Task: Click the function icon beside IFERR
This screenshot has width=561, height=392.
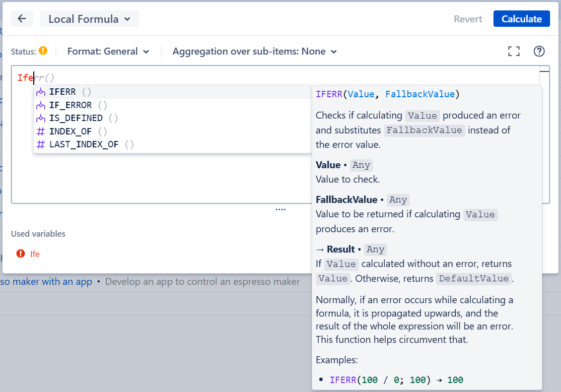Action: tap(41, 92)
